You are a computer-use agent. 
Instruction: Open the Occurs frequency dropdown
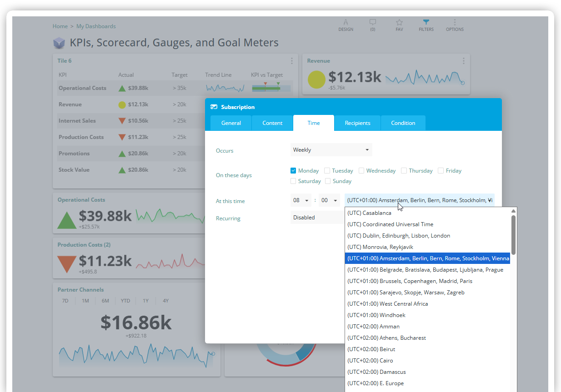coord(331,149)
